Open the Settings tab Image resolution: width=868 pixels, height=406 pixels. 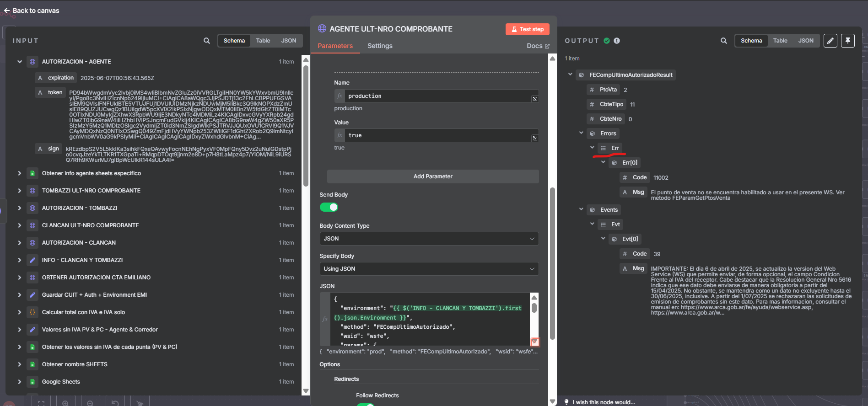(x=380, y=46)
